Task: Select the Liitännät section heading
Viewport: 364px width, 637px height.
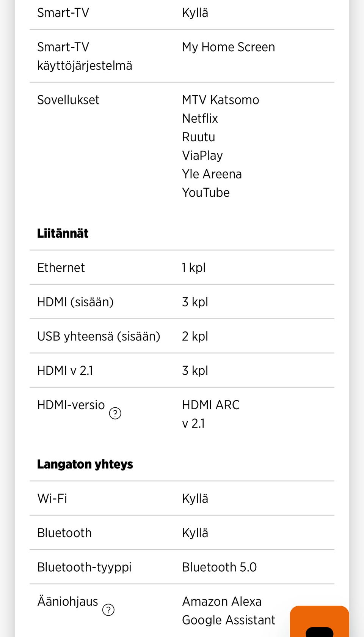Action: click(63, 233)
